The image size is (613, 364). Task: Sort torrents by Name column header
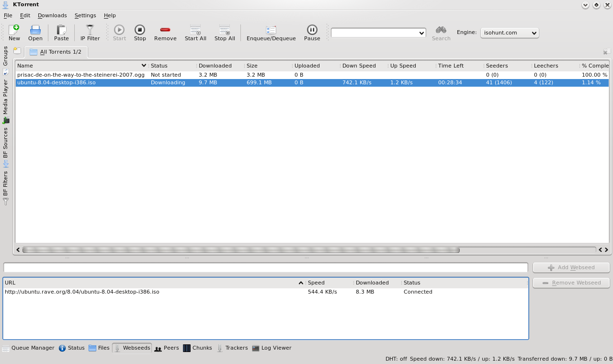[x=81, y=66]
